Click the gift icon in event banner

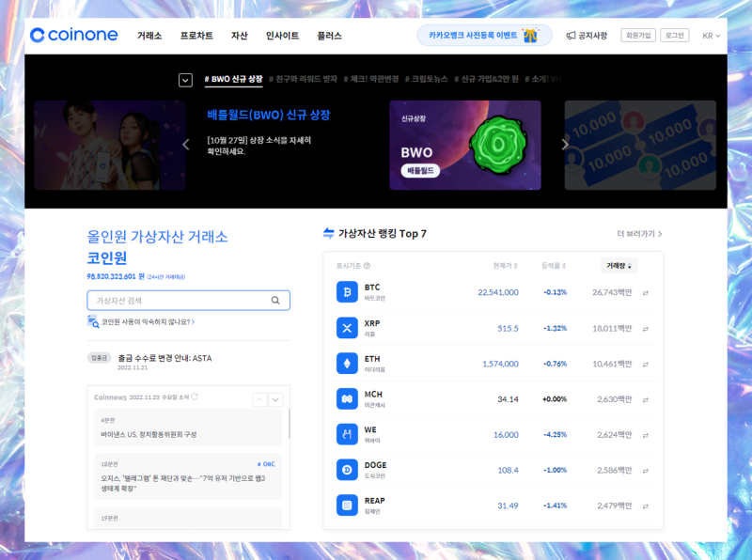(530, 36)
